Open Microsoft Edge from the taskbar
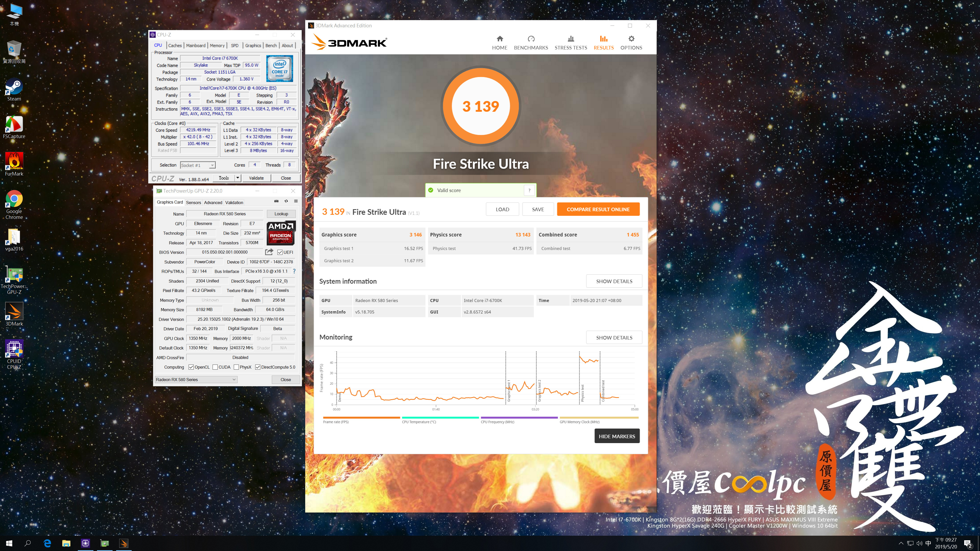Image resolution: width=980 pixels, height=551 pixels. (47, 543)
